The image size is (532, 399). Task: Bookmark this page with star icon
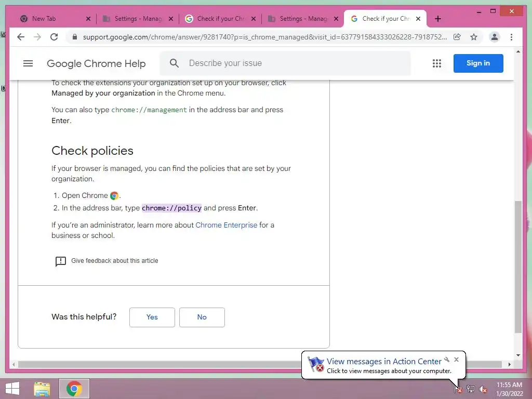coord(474,37)
